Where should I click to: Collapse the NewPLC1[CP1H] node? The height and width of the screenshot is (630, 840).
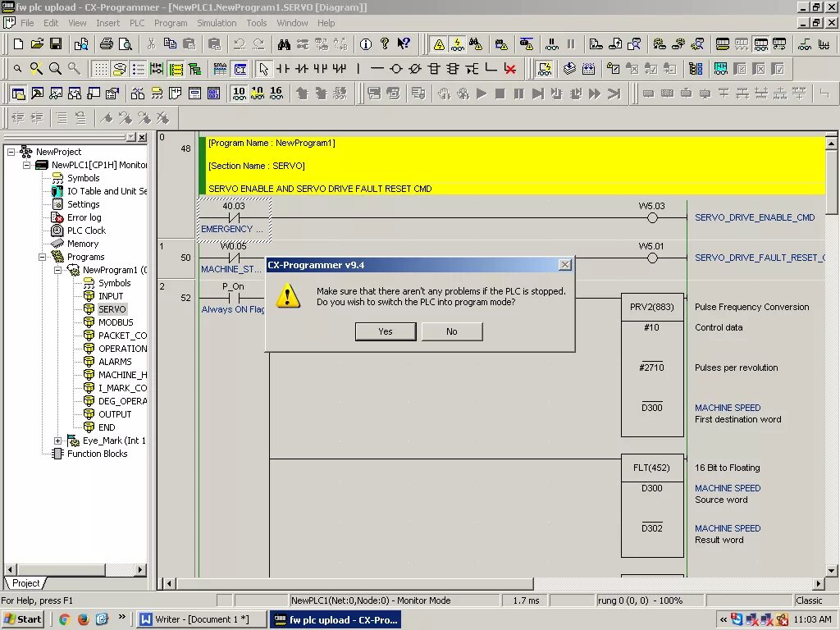click(x=26, y=165)
